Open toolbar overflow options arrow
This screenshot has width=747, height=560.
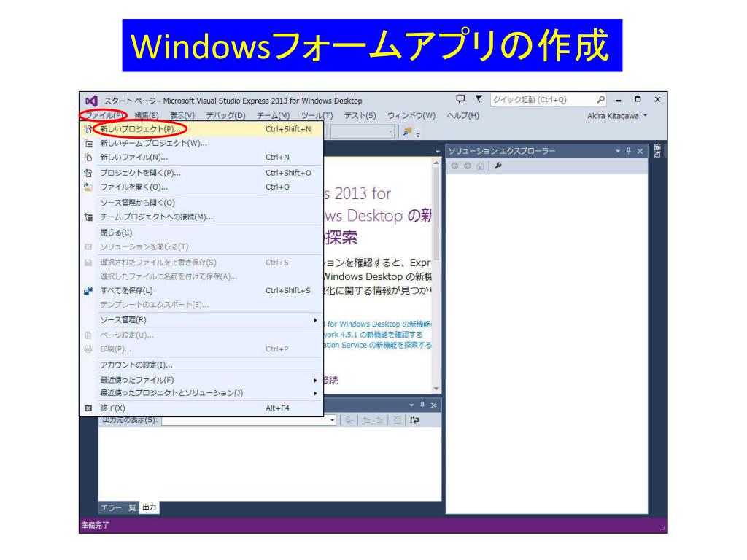pos(418,135)
